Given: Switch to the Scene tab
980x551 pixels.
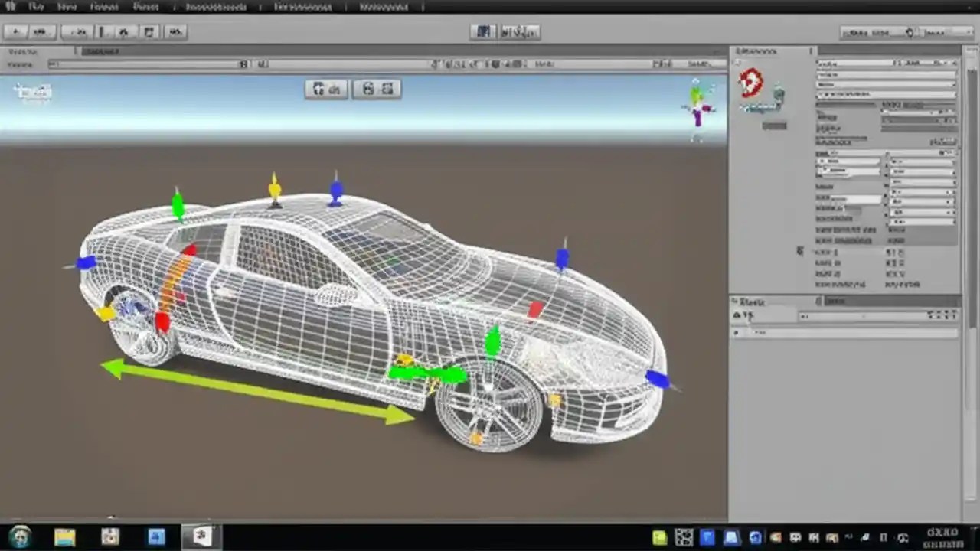Looking at the screenshot, I should (21, 52).
